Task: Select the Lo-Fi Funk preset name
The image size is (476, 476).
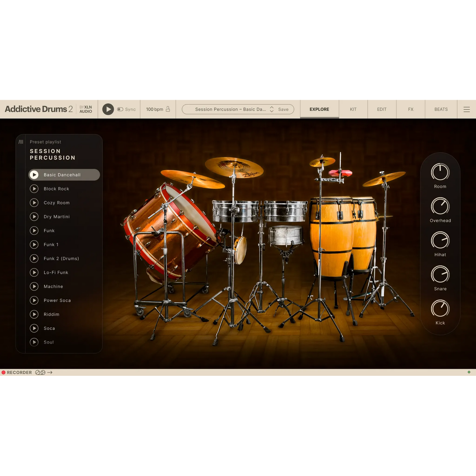Action: (56, 272)
